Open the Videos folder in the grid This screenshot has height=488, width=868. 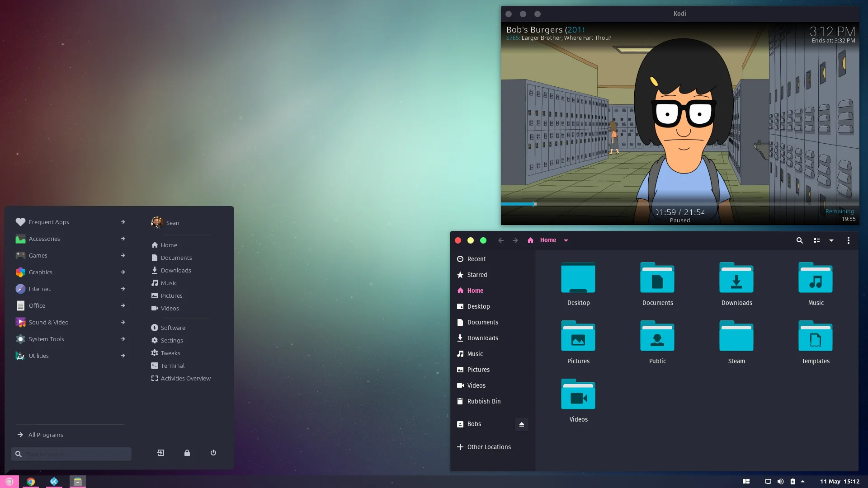click(x=578, y=394)
